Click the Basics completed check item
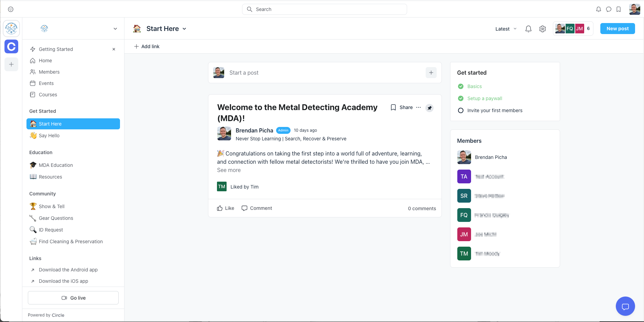 point(474,86)
